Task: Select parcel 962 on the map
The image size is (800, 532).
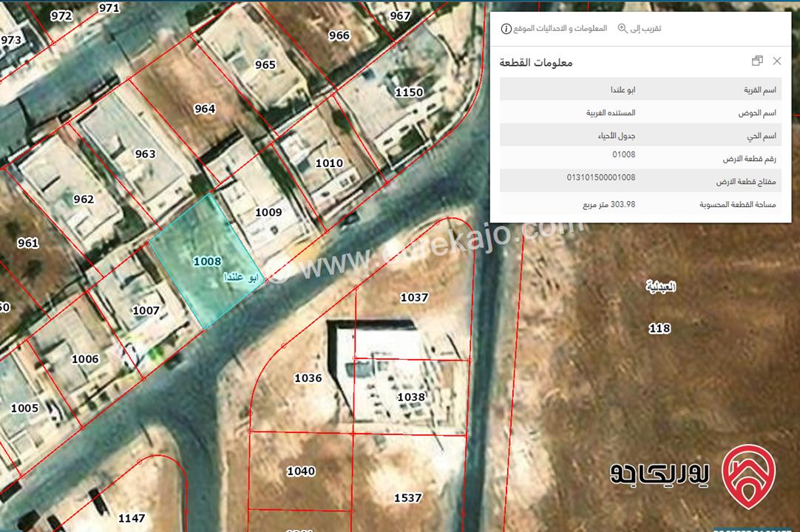Action: coord(84,199)
